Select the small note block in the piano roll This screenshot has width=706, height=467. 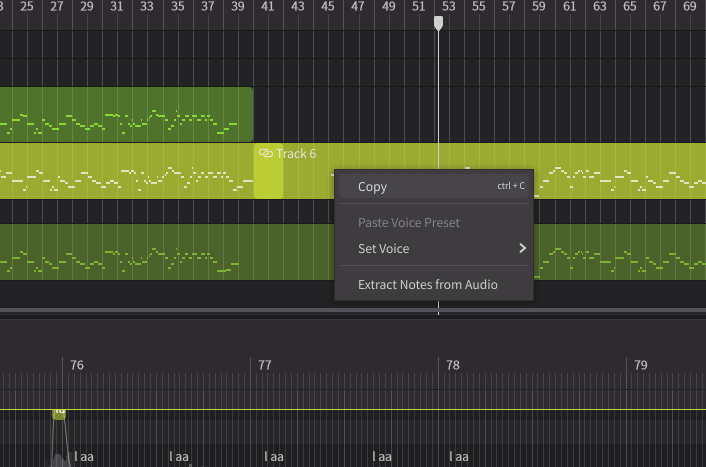coord(59,414)
